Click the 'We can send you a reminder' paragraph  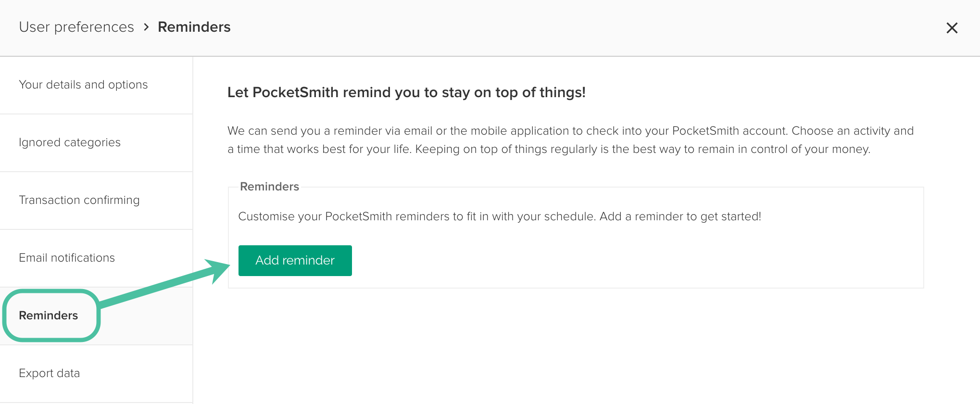(x=570, y=140)
